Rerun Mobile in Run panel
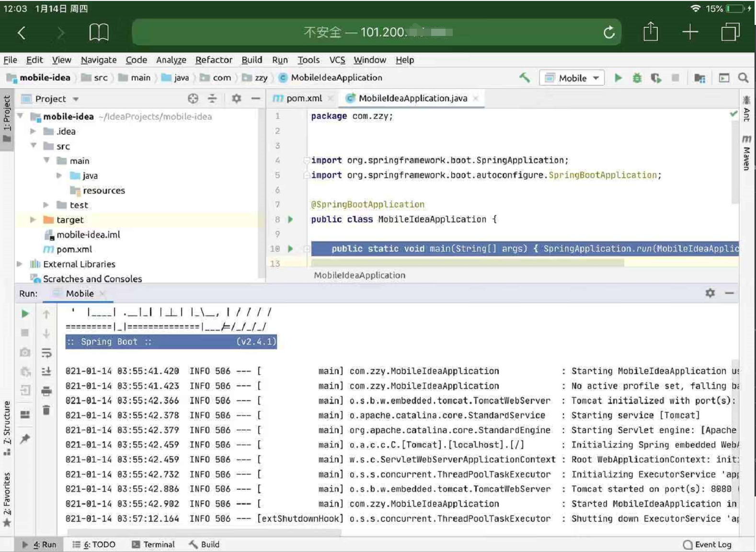The height and width of the screenshot is (552, 756). (x=25, y=314)
